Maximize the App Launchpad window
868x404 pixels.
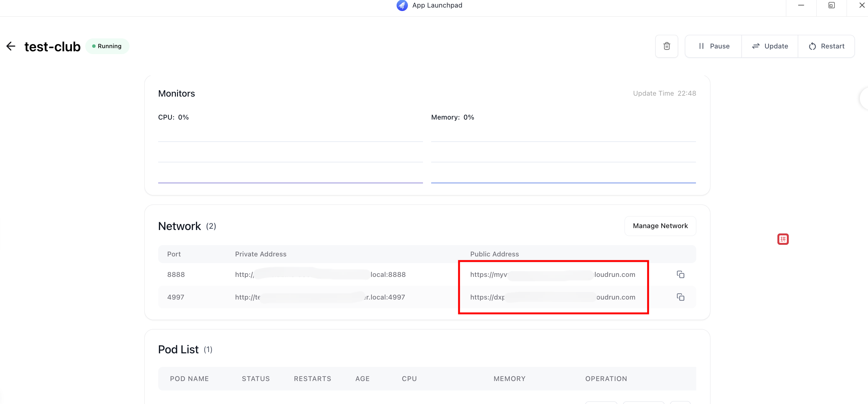click(831, 5)
